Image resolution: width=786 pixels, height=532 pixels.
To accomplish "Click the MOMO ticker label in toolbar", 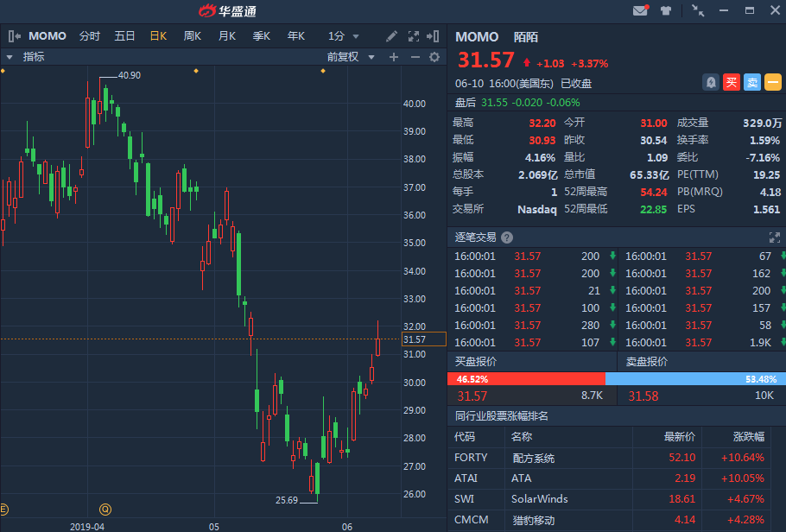I will click(48, 36).
